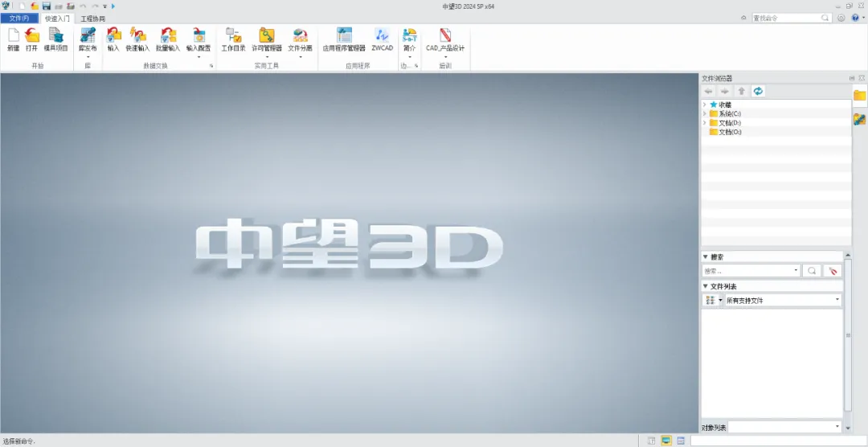The height and width of the screenshot is (447, 868).
Task: Open the 所有支持文件 file type dropdown
Action: pos(784,300)
